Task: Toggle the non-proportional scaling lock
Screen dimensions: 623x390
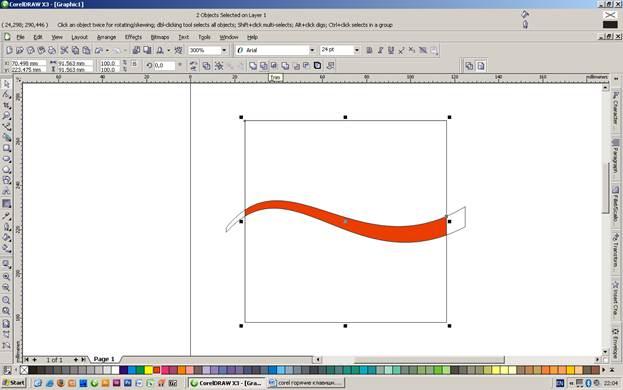Action: tap(134, 64)
